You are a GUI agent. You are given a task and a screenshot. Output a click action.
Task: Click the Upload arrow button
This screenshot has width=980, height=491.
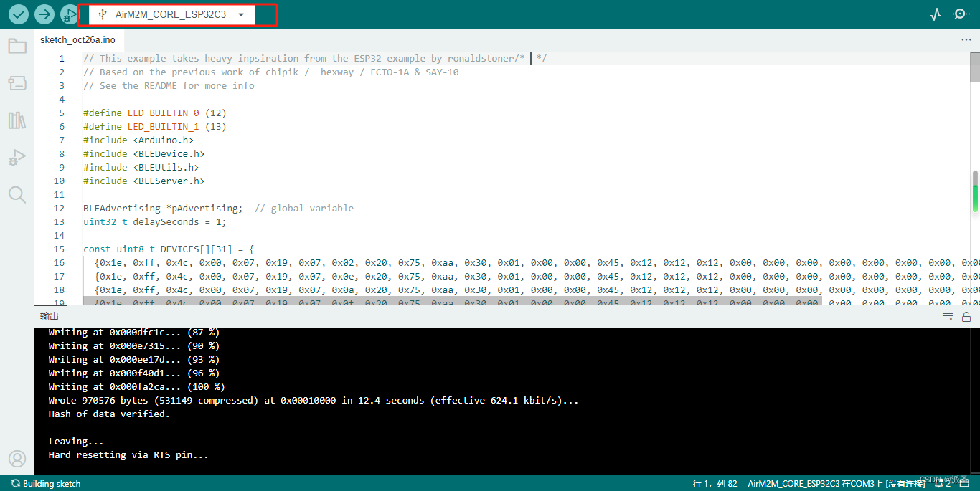click(44, 14)
